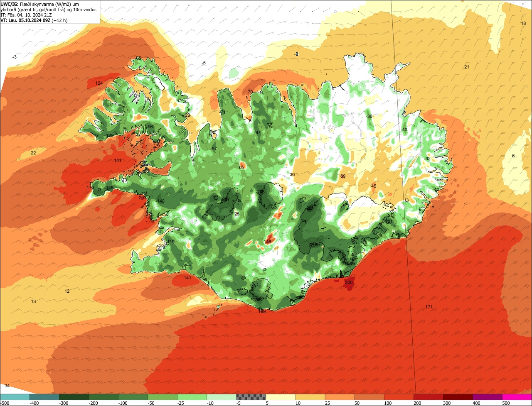Pick the -25 to -10 bright green swatch
Image resolution: width=532 pixels, height=406 pixels.
pos(192,397)
